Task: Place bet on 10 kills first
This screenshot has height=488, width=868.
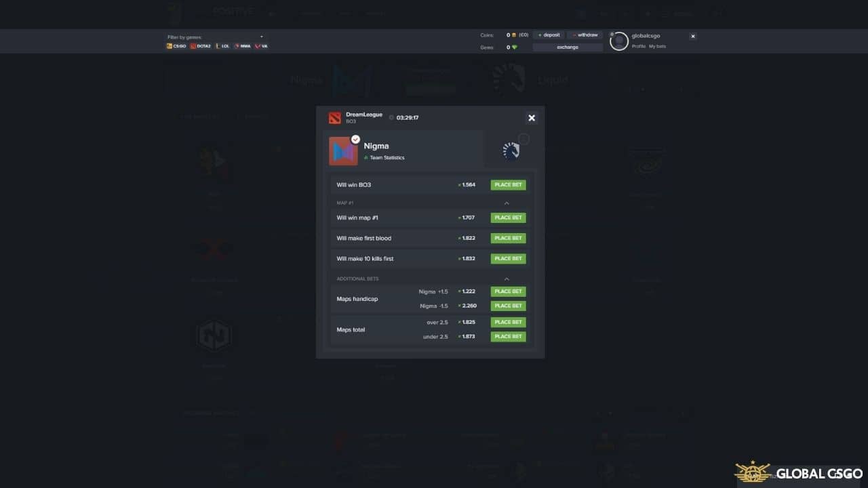Action: (508, 259)
